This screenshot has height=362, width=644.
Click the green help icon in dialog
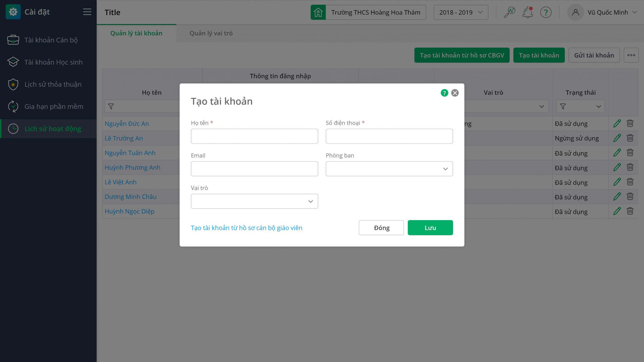[444, 93]
